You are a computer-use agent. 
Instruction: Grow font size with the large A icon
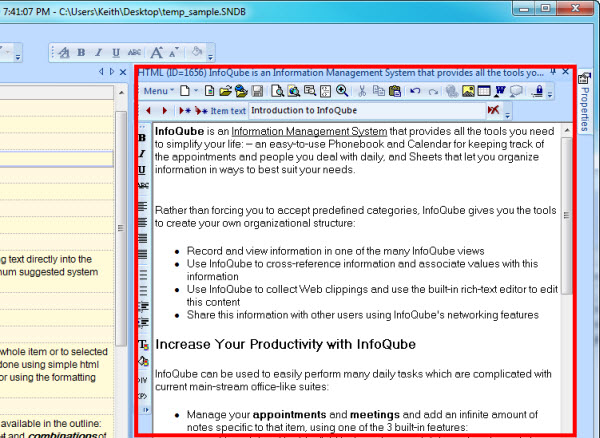click(156, 52)
